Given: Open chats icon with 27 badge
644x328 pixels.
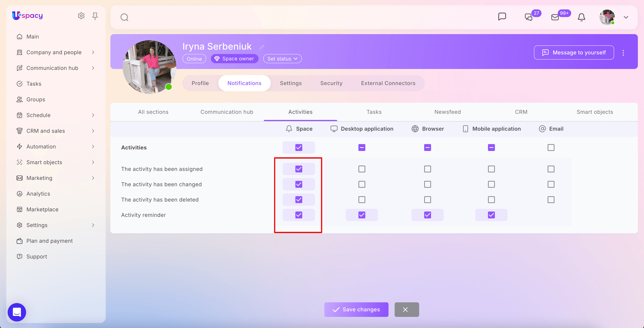Looking at the screenshot, I should pos(528,17).
